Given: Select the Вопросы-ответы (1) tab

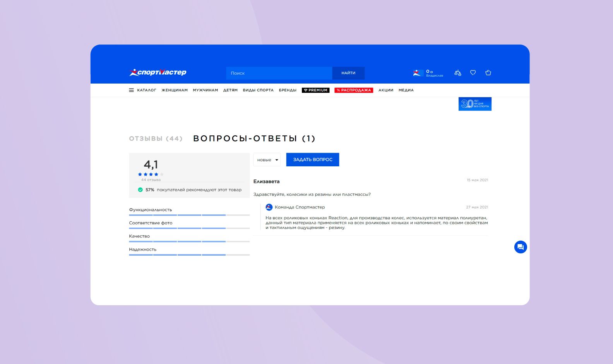Looking at the screenshot, I should pos(254,138).
